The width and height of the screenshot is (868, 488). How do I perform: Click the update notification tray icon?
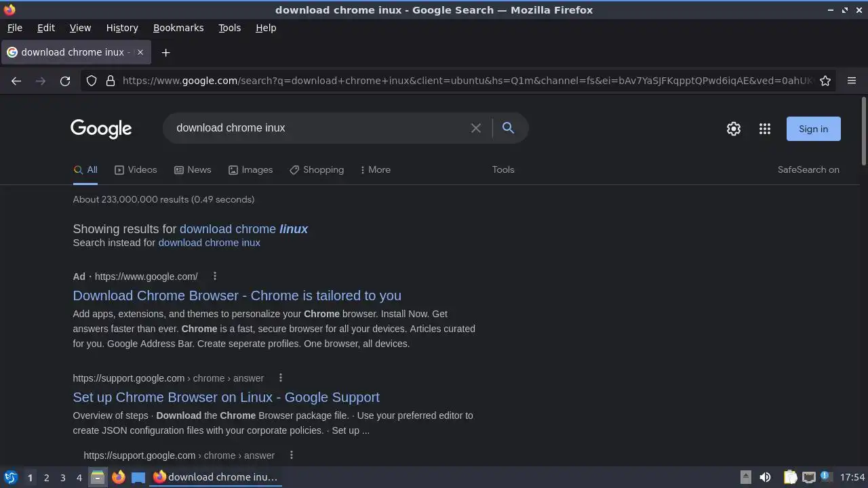826,476
